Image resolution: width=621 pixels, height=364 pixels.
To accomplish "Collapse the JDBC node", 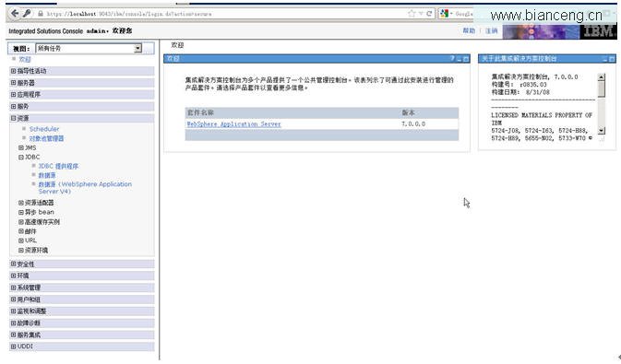I will coord(21,157).
